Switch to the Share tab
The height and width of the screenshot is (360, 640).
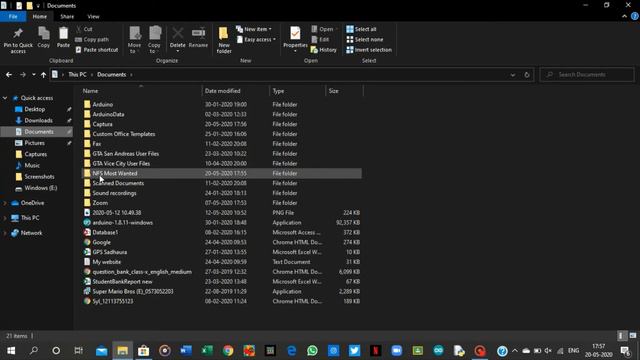(67, 16)
